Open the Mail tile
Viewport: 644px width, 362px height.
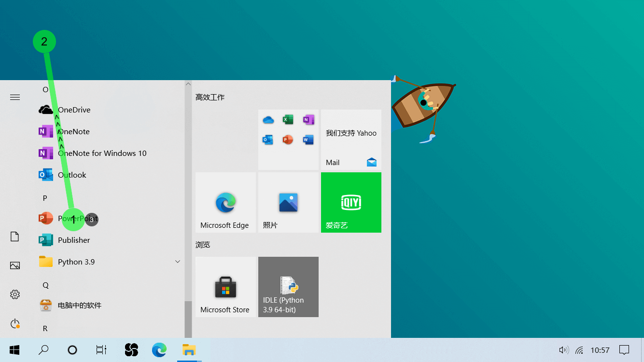click(x=351, y=139)
